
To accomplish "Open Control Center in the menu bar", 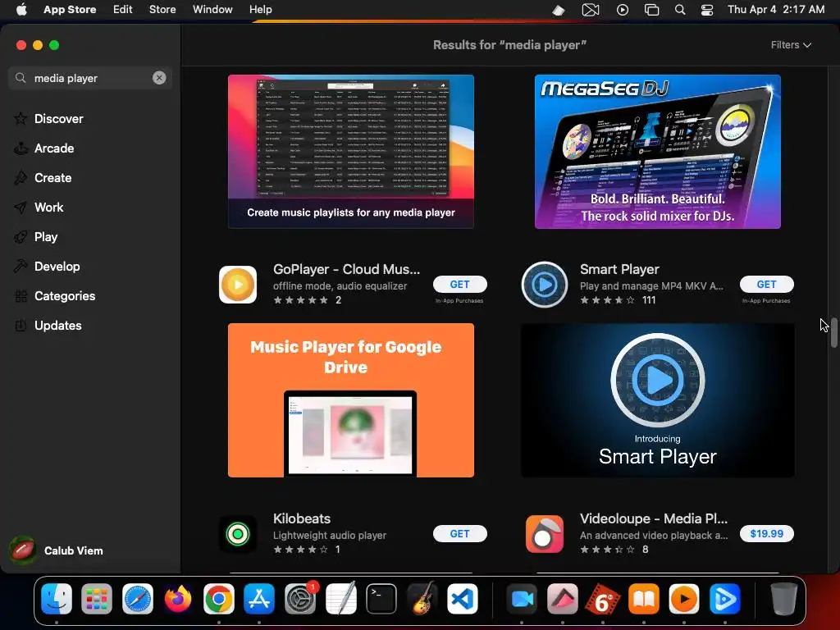I will pos(707,10).
